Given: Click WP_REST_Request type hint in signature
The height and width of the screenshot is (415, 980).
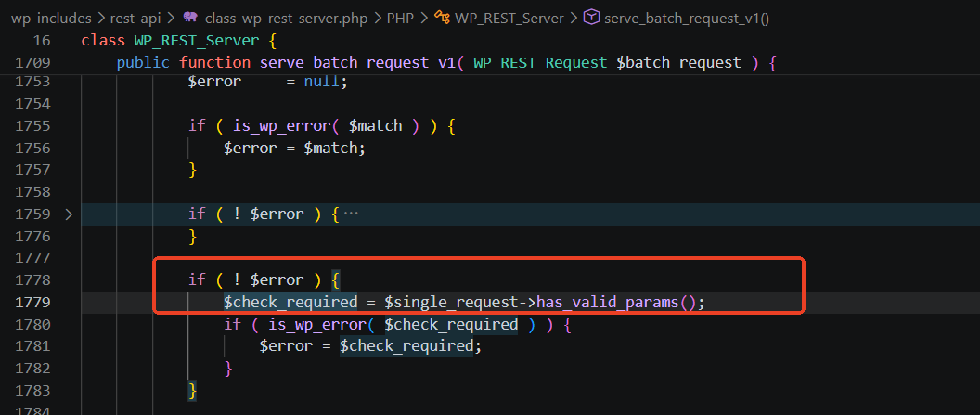Looking at the screenshot, I should tap(540, 62).
